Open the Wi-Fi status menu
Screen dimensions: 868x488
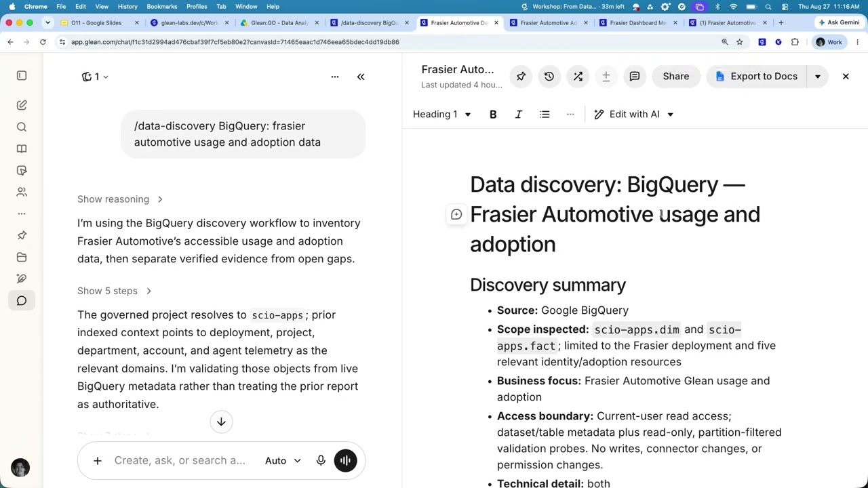734,7
